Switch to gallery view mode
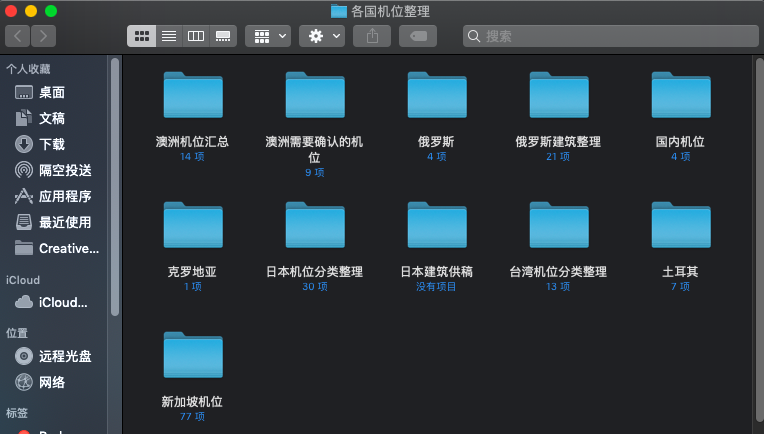The height and width of the screenshot is (434, 764). pyautogui.click(x=223, y=36)
